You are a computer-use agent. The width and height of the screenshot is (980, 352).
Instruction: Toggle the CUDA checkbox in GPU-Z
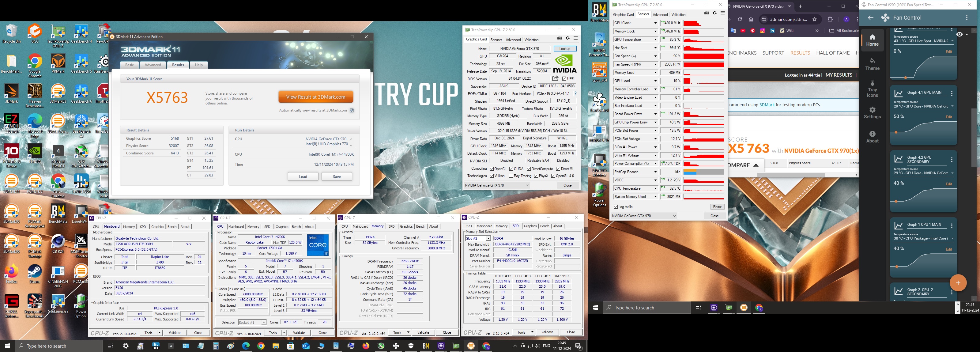tap(512, 168)
